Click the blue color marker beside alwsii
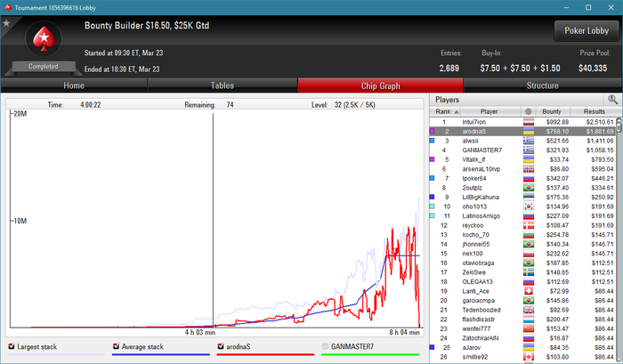Image resolution: width=623 pixels, height=364 pixels. click(x=432, y=141)
